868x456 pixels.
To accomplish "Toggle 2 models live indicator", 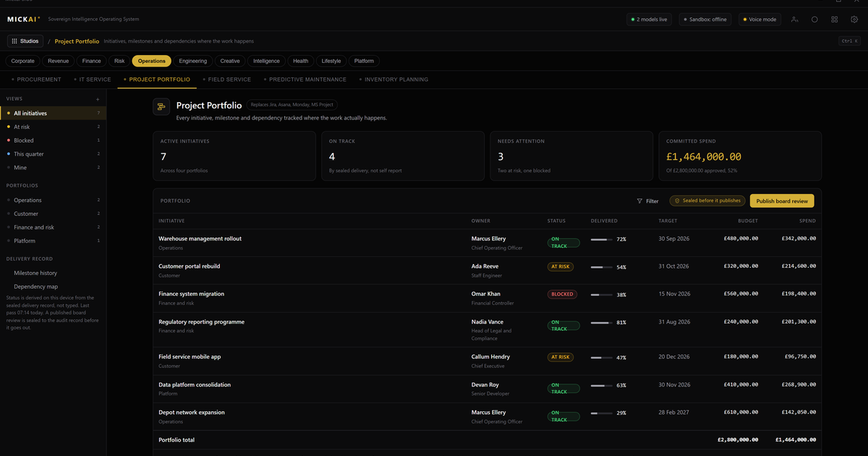I will (x=650, y=20).
